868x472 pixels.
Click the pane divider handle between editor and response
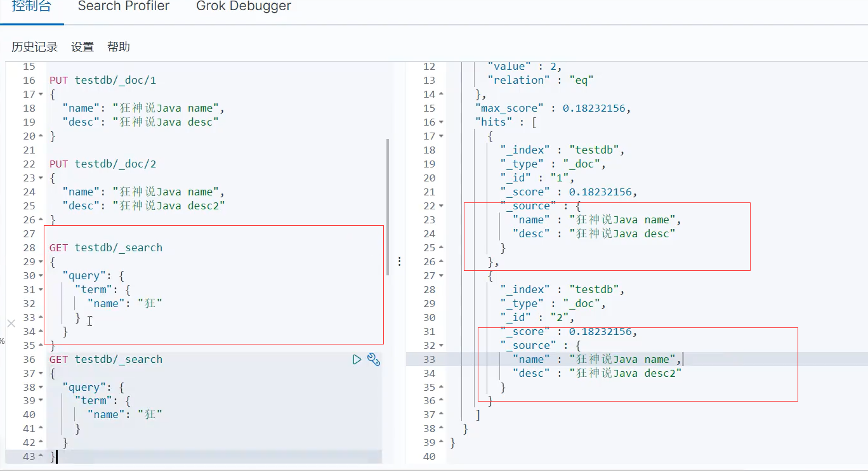coord(399,261)
